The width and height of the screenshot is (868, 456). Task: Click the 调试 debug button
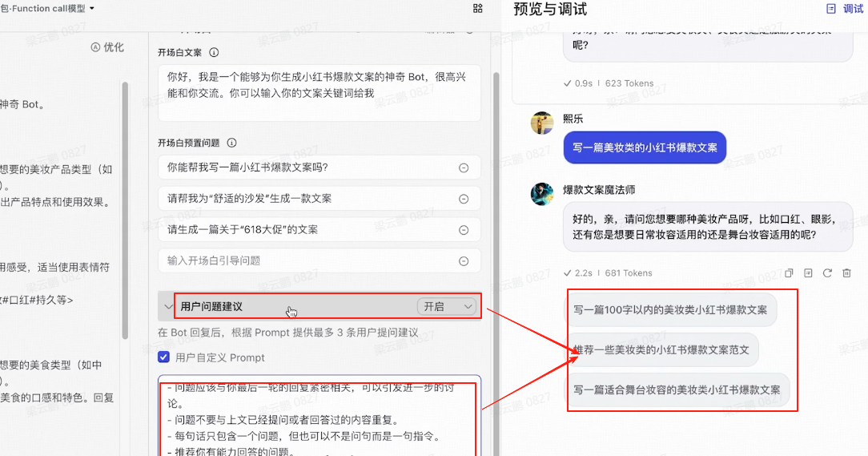pyautogui.click(x=845, y=9)
